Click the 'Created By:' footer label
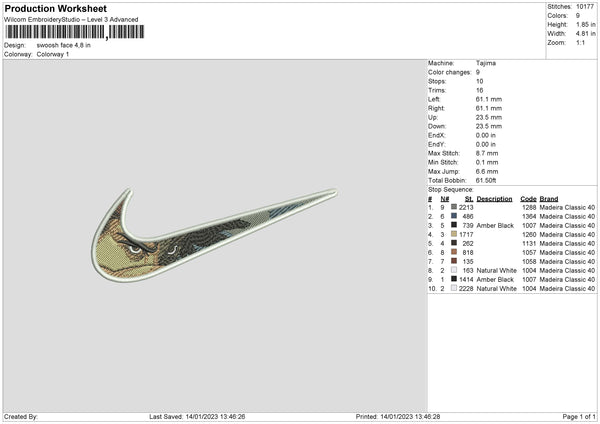This screenshot has height=424, width=600. point(21,417)
